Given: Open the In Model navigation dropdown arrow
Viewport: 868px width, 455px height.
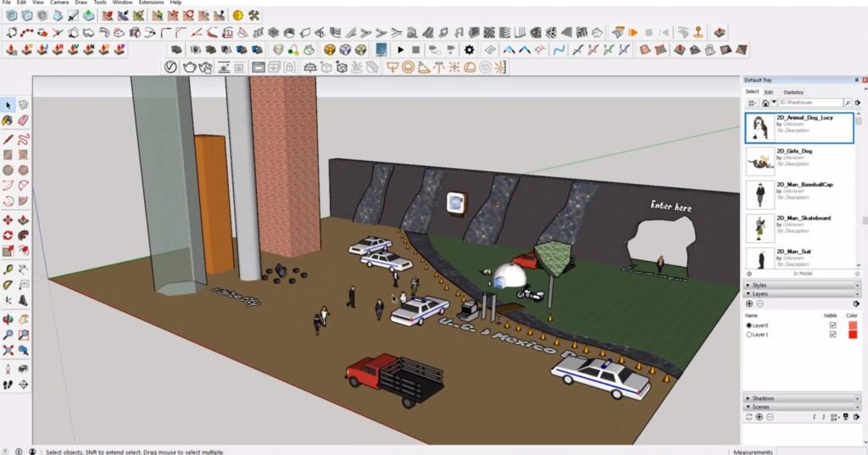Looking at the screenshot, I should (x=773, y=103).
